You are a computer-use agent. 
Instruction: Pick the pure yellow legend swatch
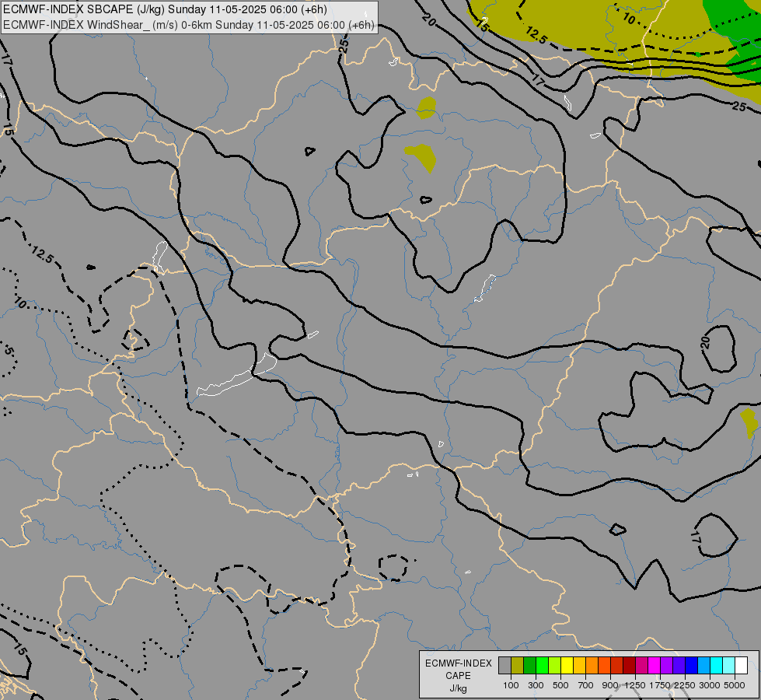(x=567, y=666)
